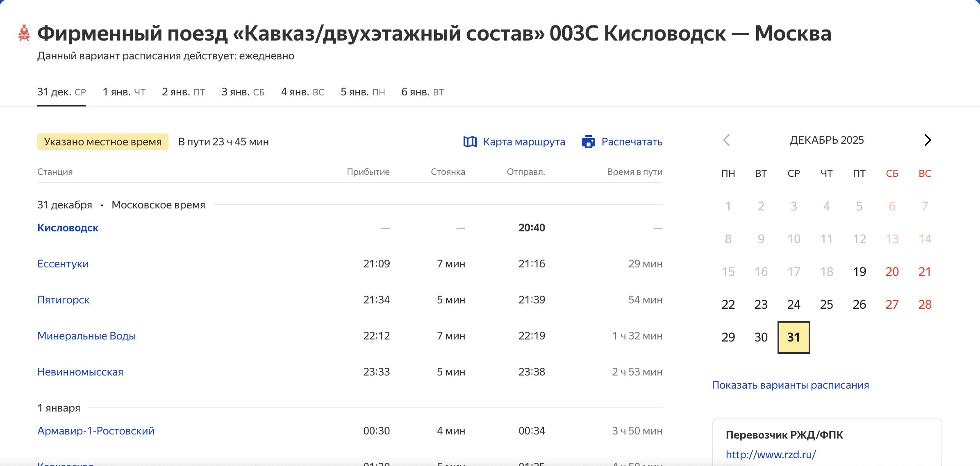Go to the next calendar month
Image resolution: width=980 pixels, height=466 pixels.
[x=928, y=140]
